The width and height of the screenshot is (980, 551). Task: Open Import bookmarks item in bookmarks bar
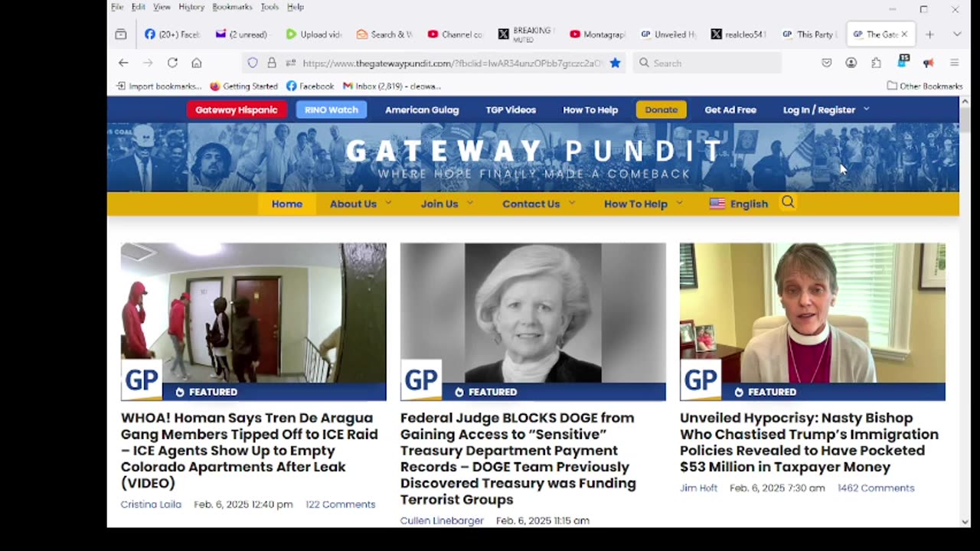[158, 86]
